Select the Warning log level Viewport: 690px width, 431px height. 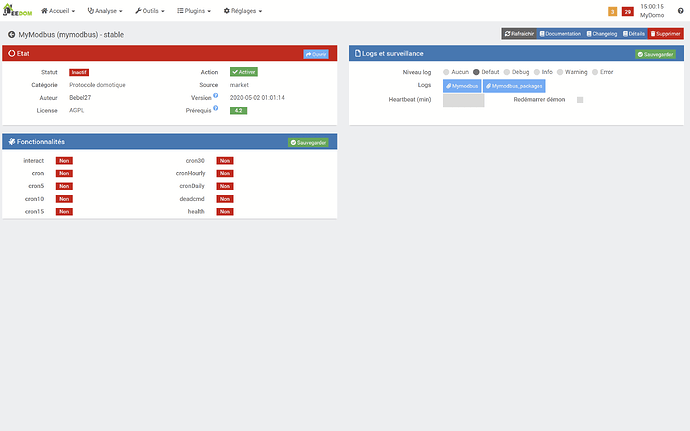pos(560,72)
